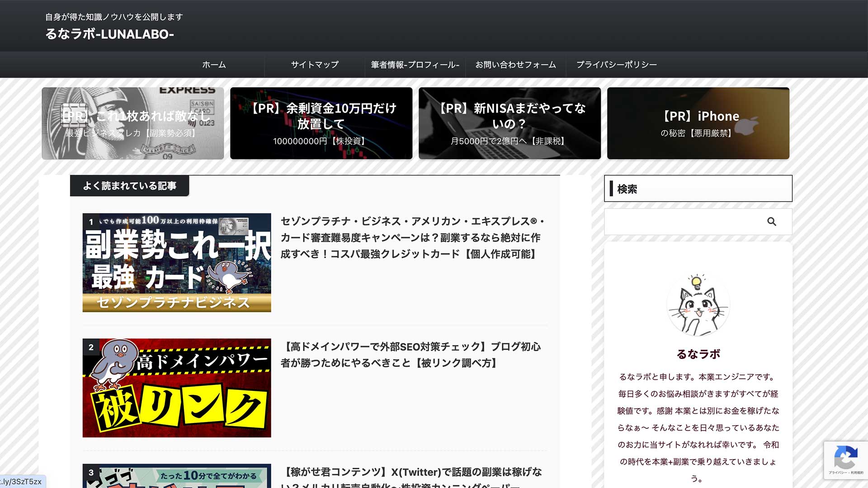This screenshot has width=868, height=488.
Task: Open the 外部SEO対策チェック article title link
Action: (410, 355)
